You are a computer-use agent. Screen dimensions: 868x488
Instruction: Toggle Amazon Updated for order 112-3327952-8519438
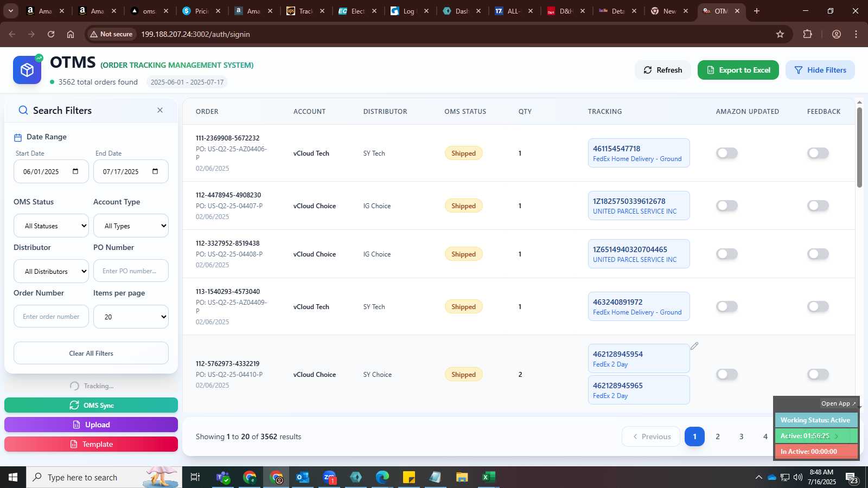(727, 254)
